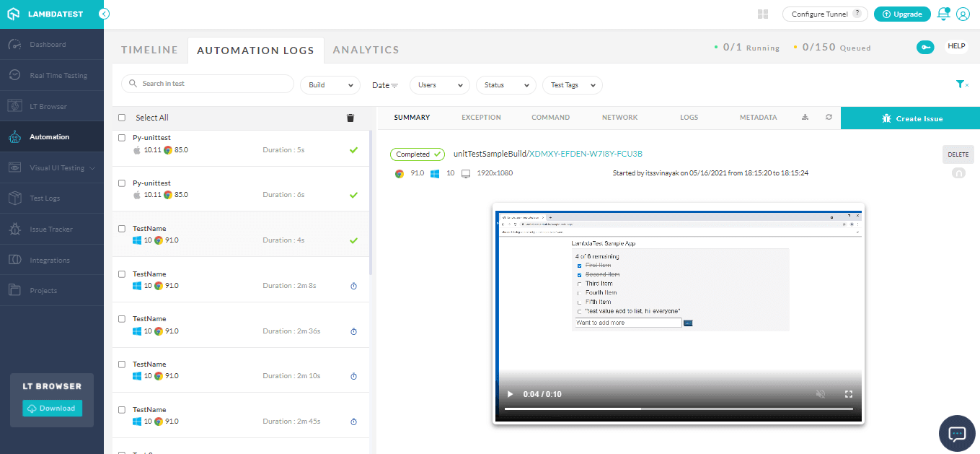Expand the Users filter dropdown
This screenshot has height=454, width=980.
(x=439, y=84)
